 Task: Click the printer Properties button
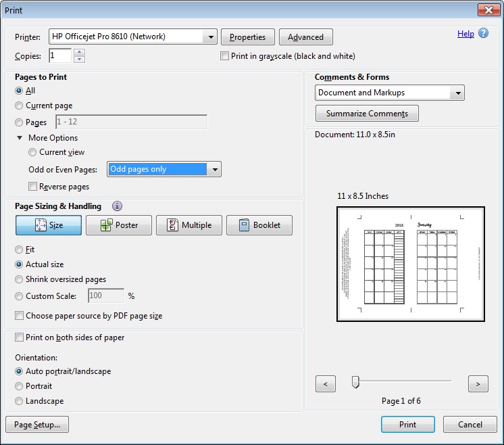click(x=248, y=37)
